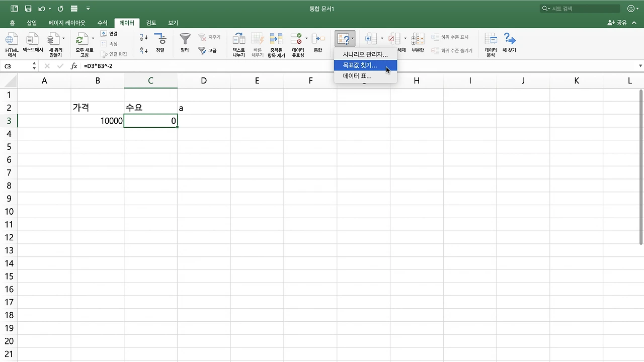Screen dimensions: 644x362
Task: Select the row 12 header
Action: coord(9,237)
